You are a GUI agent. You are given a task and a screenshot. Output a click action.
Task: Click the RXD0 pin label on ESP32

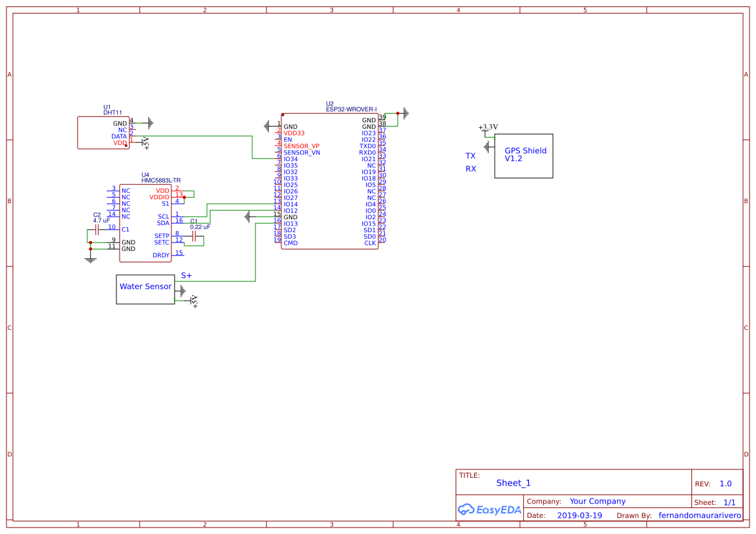367,153
